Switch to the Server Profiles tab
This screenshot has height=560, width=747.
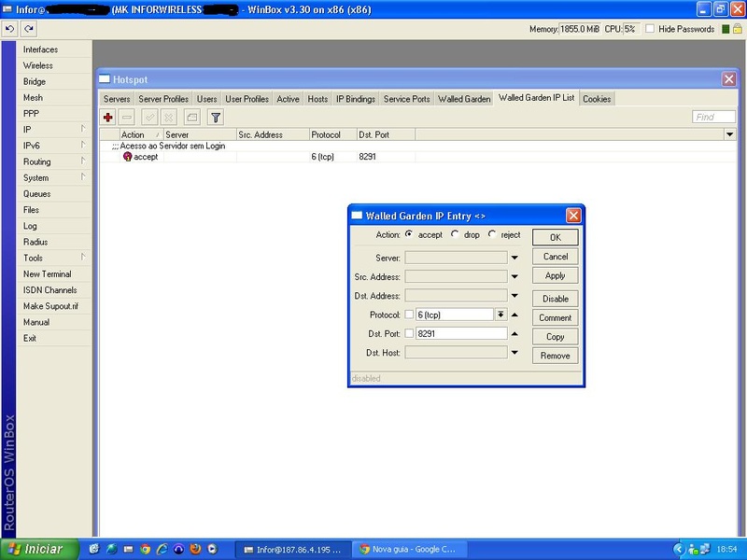[x=163, y=99]
